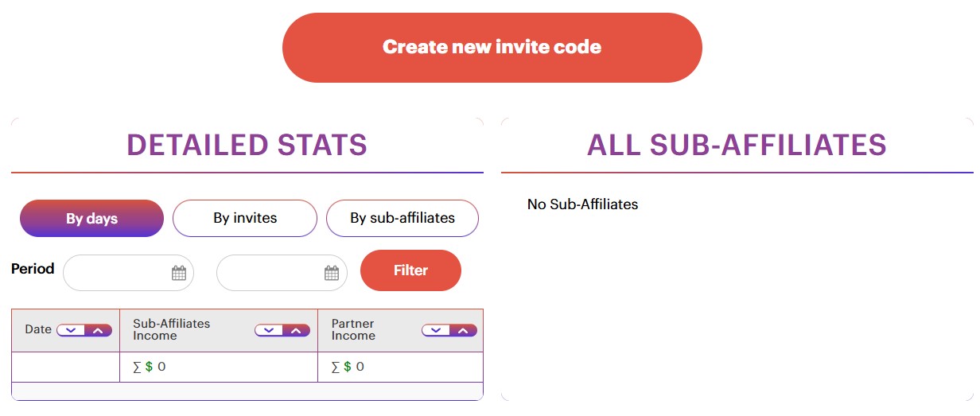Sort Date column ascending with up arrow
980x416 pixels.
point(98,330)
